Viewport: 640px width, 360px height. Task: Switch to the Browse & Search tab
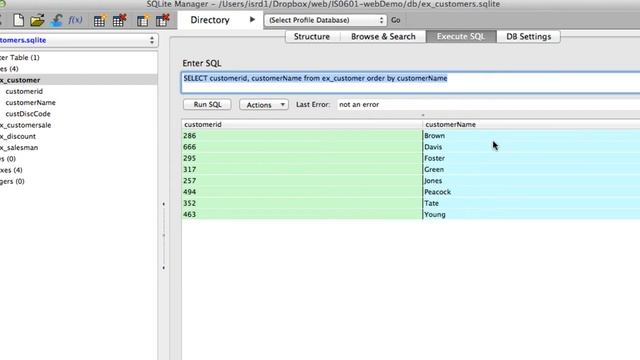coord(383,36)
